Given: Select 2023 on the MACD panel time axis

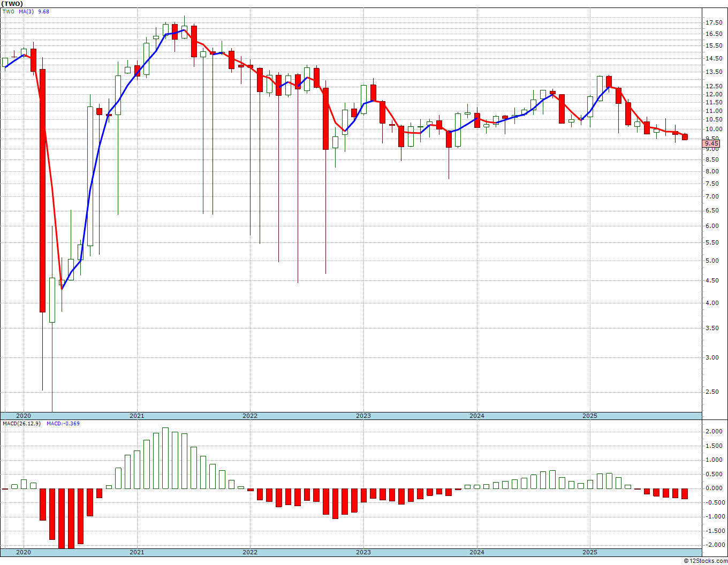Looking at the screenshot, I should pyautogui.click(x=363, y=552).
